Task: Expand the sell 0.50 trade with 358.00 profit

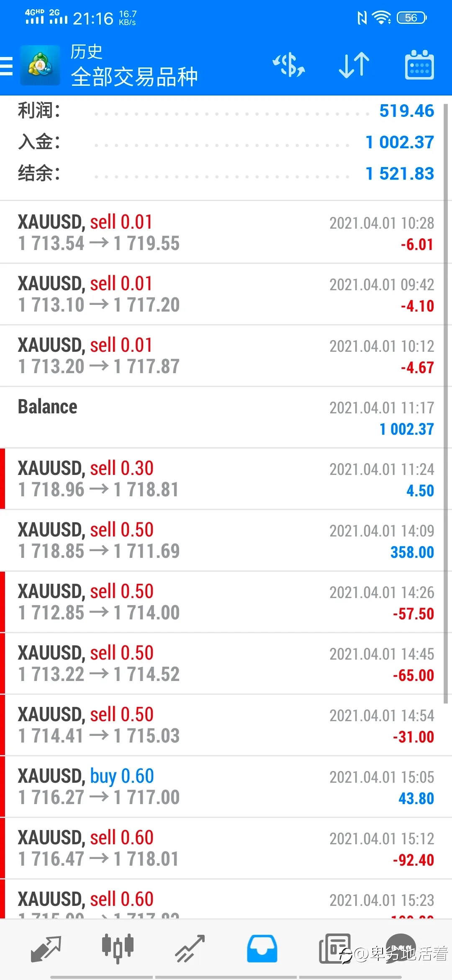Action: 226,540
